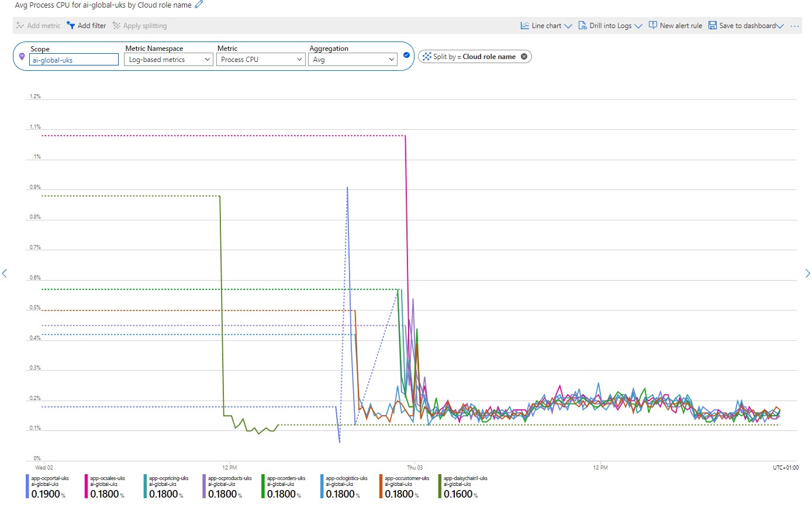Open the more options ellipsis menu
Viewport: 812px width, 521px height.
[x=794, y=26]
